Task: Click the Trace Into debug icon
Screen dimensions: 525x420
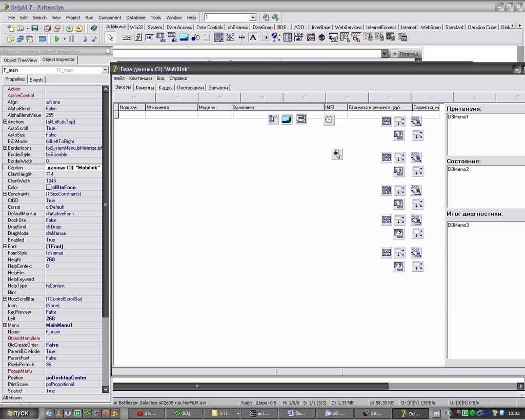Action: point(85,39)
